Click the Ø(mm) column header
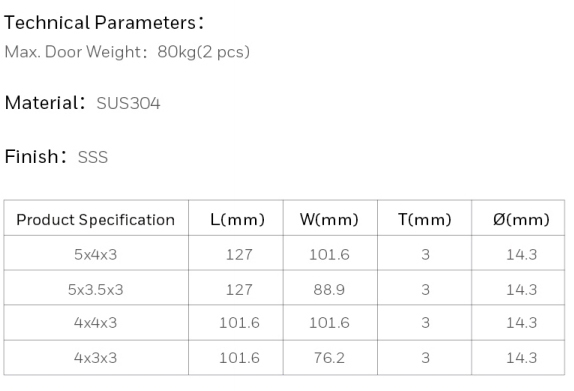Viewport: 574px width, 391px height. pos(521,220)
